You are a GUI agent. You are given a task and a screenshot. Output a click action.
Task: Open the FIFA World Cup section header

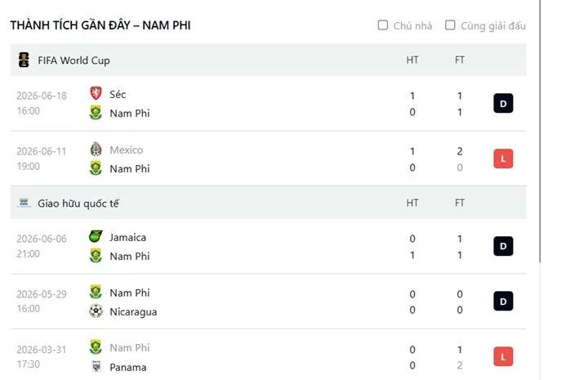tap(269, 60)
